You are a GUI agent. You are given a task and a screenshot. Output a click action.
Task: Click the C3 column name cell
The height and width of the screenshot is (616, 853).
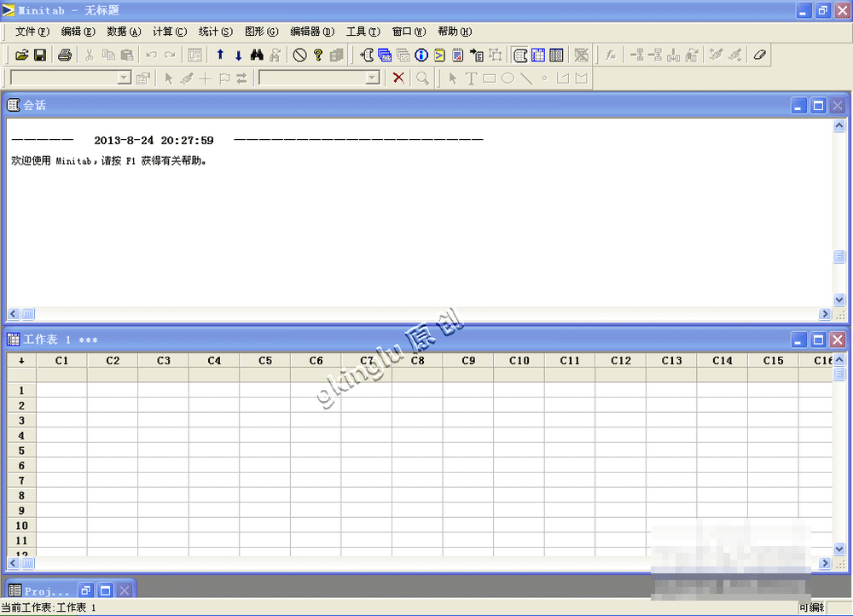click(x=163, y=375)
